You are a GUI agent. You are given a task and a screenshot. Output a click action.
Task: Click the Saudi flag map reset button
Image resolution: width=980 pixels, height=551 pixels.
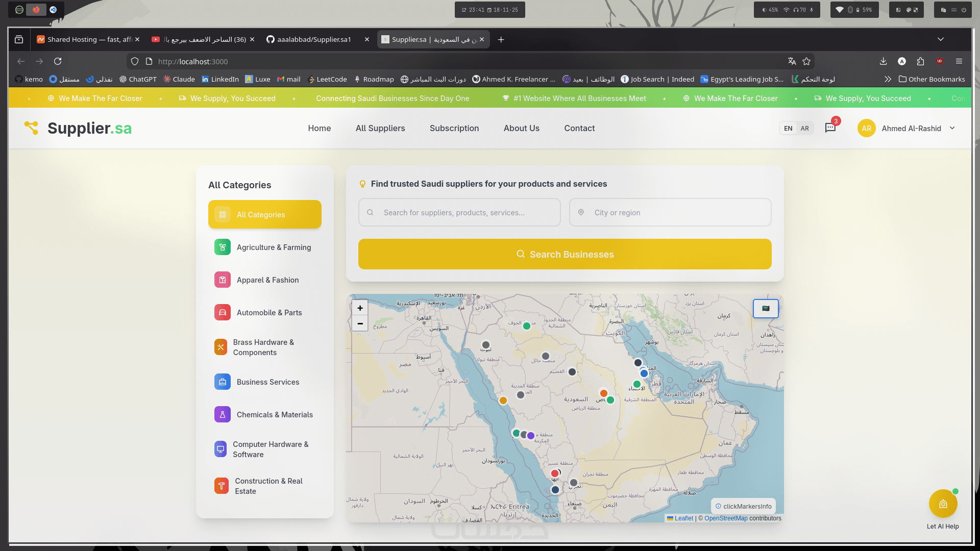(766, 308)
